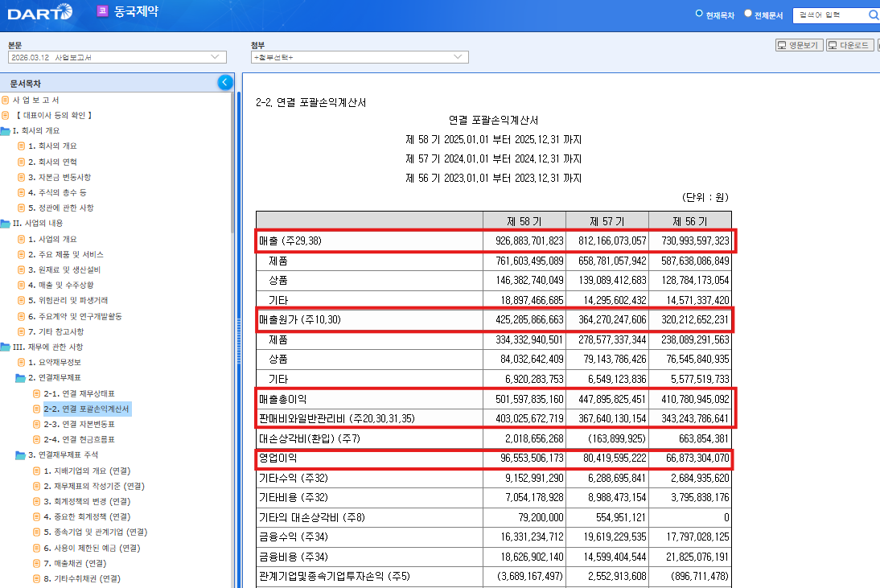Click the 동국제약 company name
Viewport: 880px width, 588px height.
coord(137,11)
